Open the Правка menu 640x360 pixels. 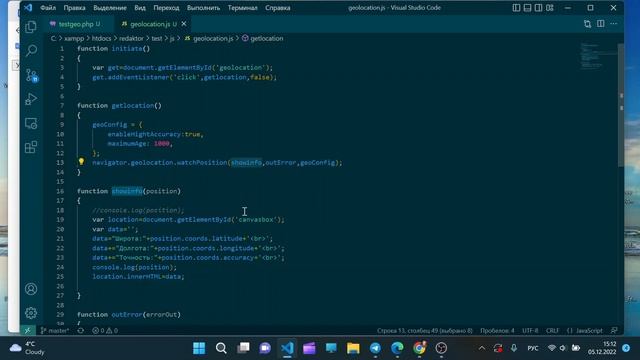click(74, 8)
